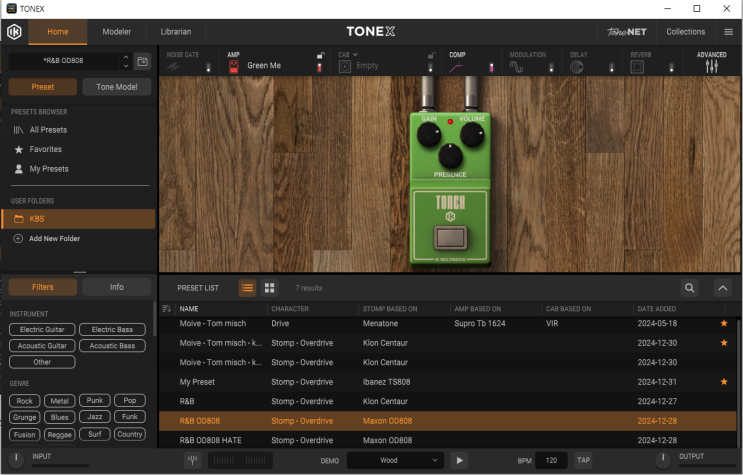Toggle the Noise Gate power switch

pyautogui.click(x=208, y=67)
